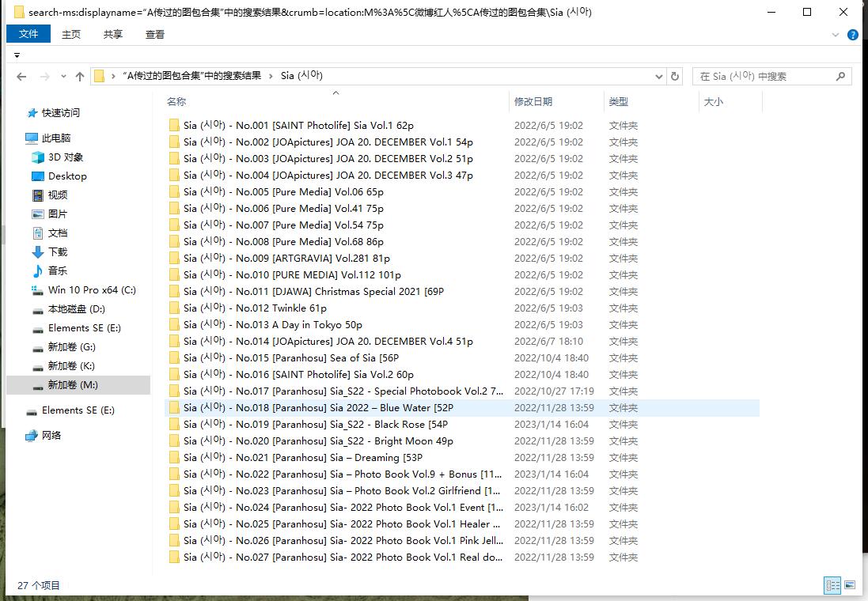Switch to large thumbnails view icon
Image resolution: width=868 pixels, height=601 pixels.
pyautogui.click(x=850, y=585)
